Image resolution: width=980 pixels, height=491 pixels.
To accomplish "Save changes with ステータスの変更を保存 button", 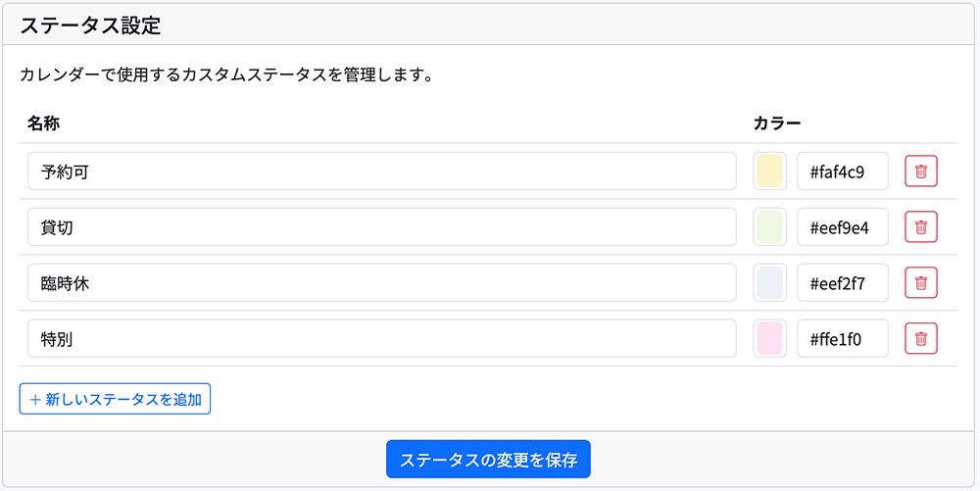I will coord(488,459).
